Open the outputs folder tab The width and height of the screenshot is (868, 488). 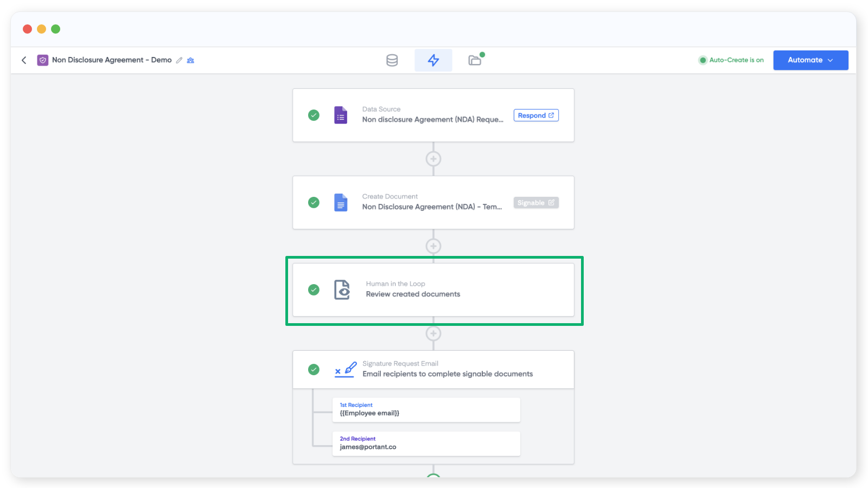(x=475, y=60)
